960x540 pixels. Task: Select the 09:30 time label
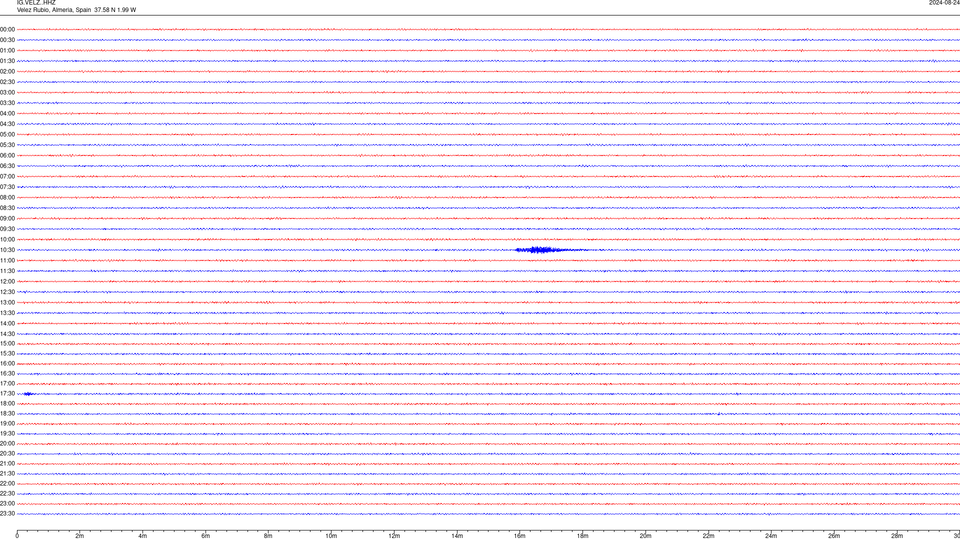click(7, 229)
